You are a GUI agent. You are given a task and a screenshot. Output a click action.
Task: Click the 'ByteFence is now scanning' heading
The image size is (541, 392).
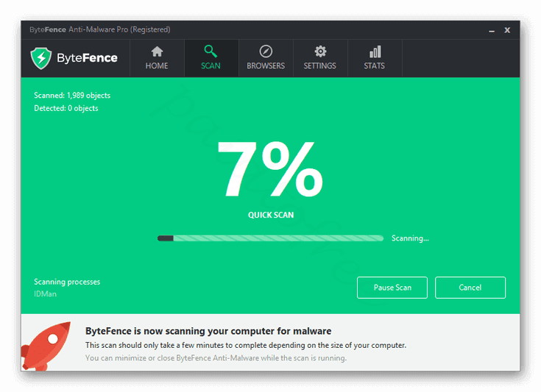(x=208, y=331)
